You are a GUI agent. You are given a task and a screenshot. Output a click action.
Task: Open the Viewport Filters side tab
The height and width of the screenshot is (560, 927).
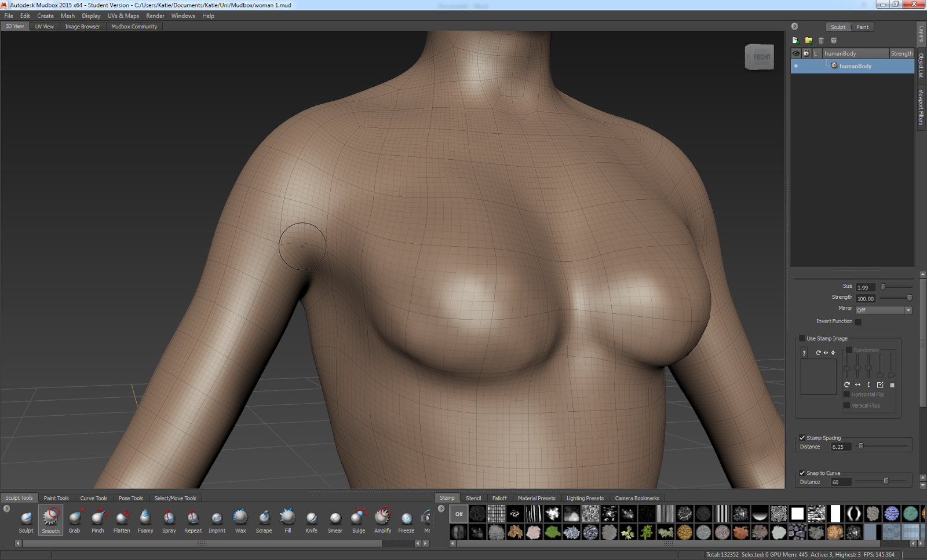(x=921, y=107)
